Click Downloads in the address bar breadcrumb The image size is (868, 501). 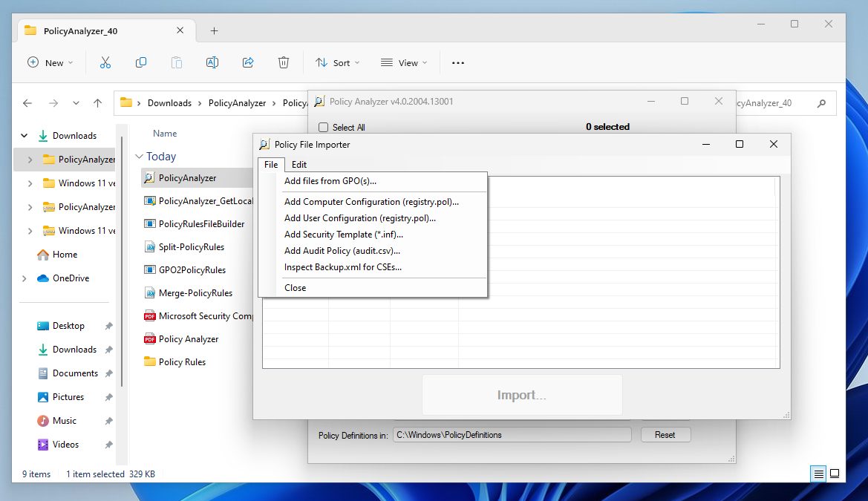click(x=169, y=103)
